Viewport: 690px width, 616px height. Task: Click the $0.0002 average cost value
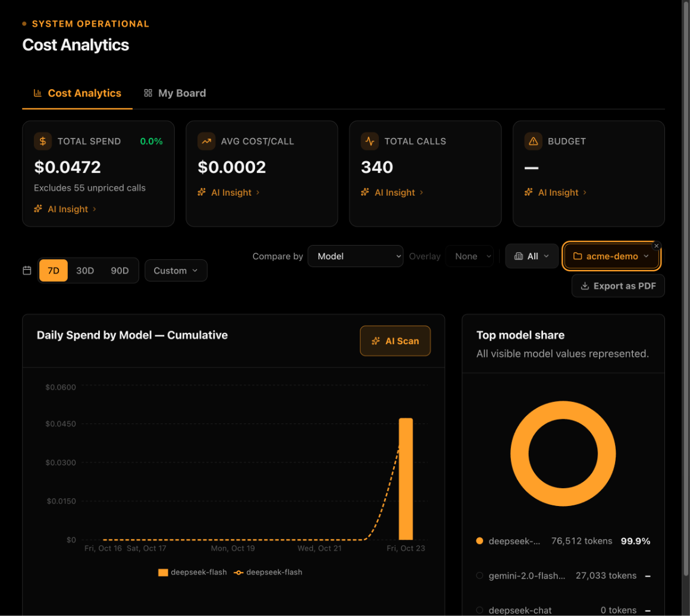(x=232, y=167)
